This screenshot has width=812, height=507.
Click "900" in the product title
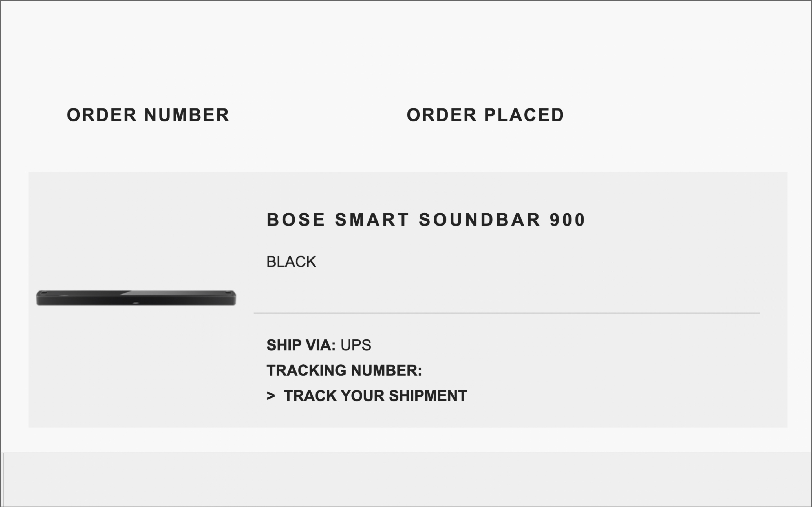click(567, 220)
